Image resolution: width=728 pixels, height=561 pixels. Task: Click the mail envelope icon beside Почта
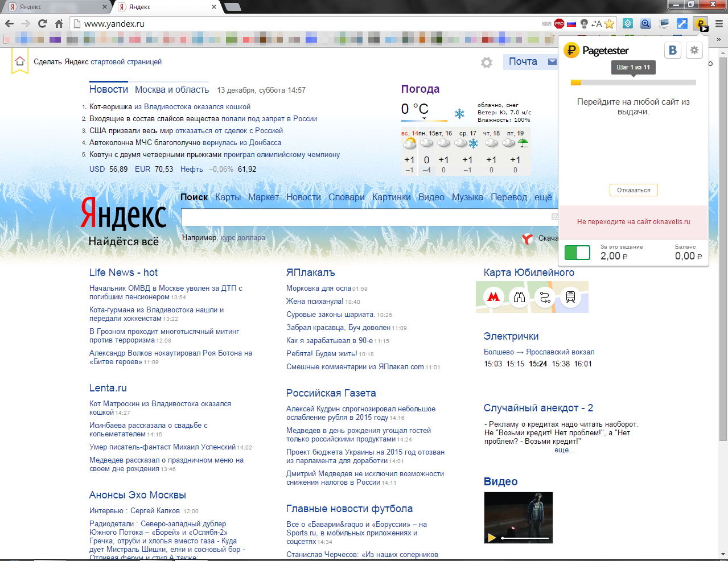pyautogui.click(x=552, y=61)
